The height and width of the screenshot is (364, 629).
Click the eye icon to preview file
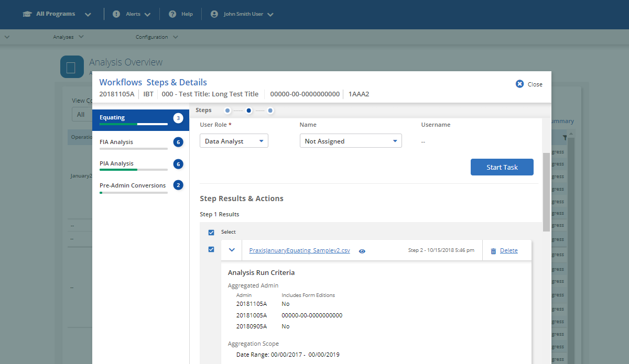coord(362,251)
